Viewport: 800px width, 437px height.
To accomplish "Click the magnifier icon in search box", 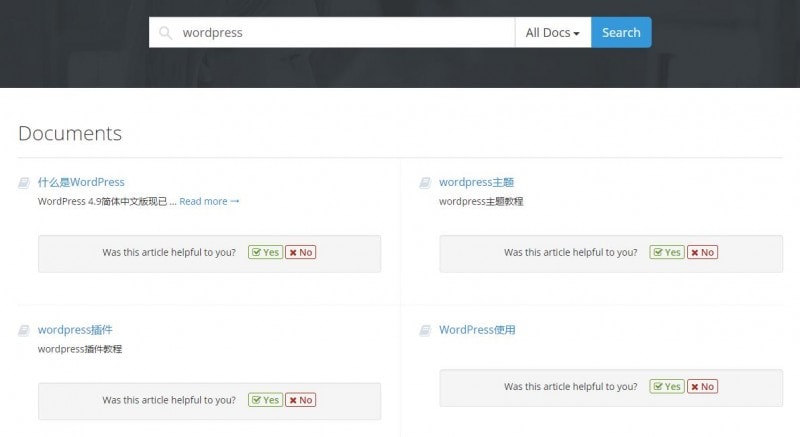I will pos(165,33).
